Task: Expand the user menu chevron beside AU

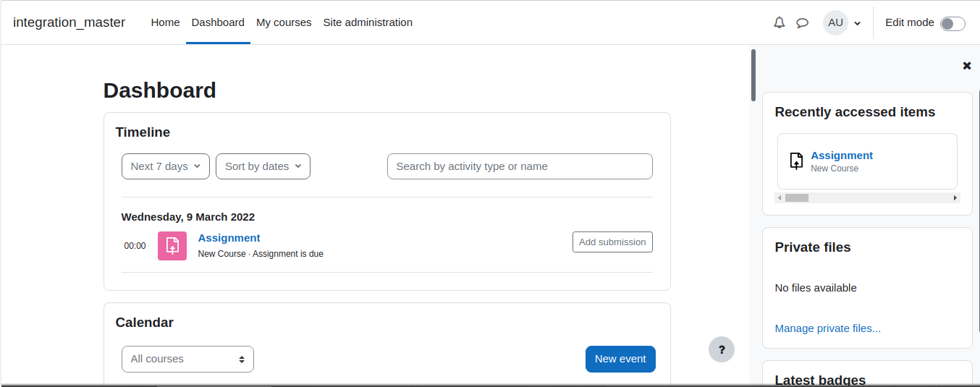Action: click(x=858, y=23)
